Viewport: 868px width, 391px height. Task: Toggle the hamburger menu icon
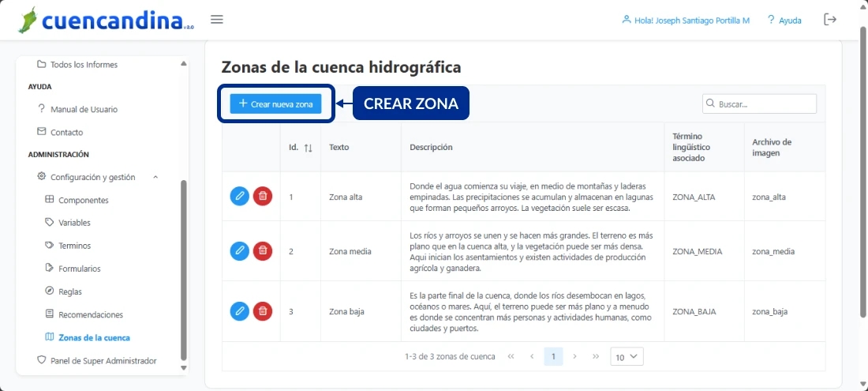(x=217, y=20)
